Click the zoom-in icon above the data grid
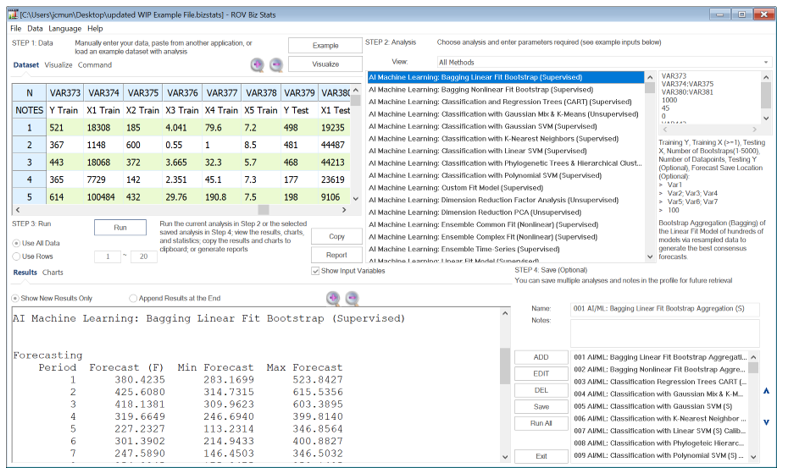 click(x=257, y=65)
